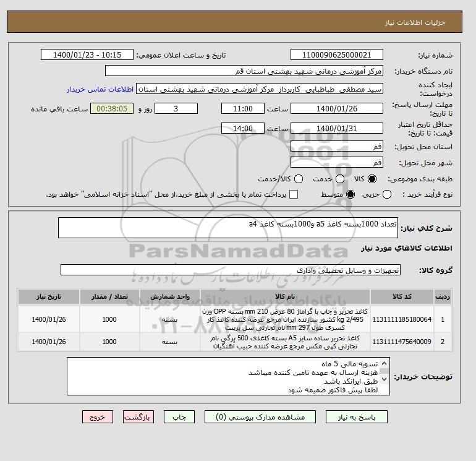
Task: Select product code 1131111185180064 cell
Action: pos(402,319)
